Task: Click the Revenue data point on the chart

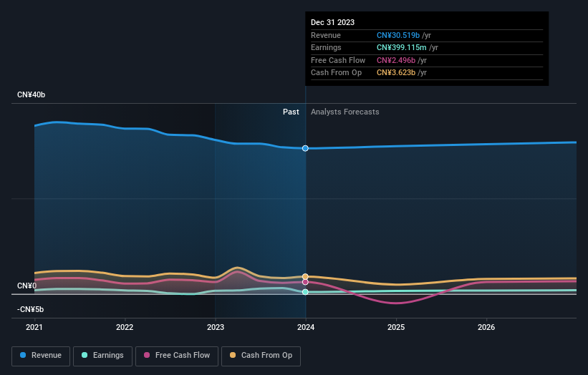Action: [305, 148]
